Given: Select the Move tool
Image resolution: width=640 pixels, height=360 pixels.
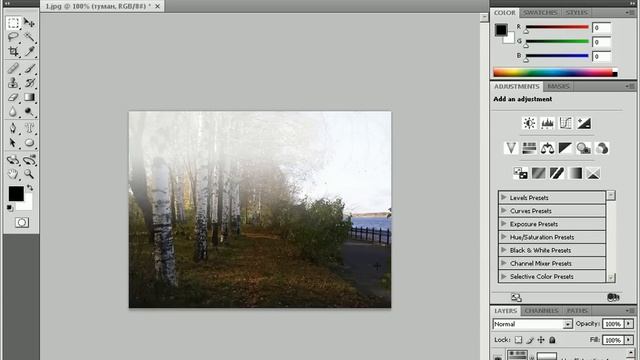Looking at the screenshot, I should pyautogui.click(x=29, y=23).
